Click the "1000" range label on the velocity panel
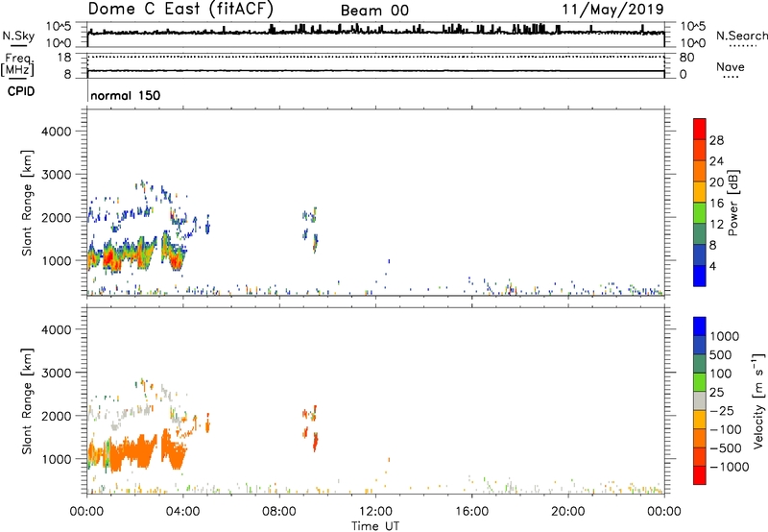This screenshot has width=768, height=532. [x=56, y=459]
